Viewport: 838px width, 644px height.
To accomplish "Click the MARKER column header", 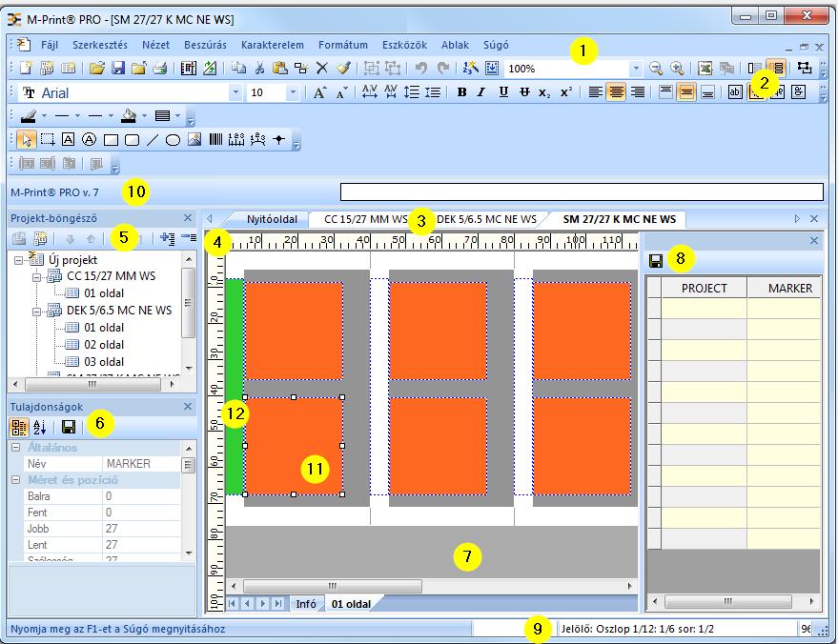I will coord(785,288).
